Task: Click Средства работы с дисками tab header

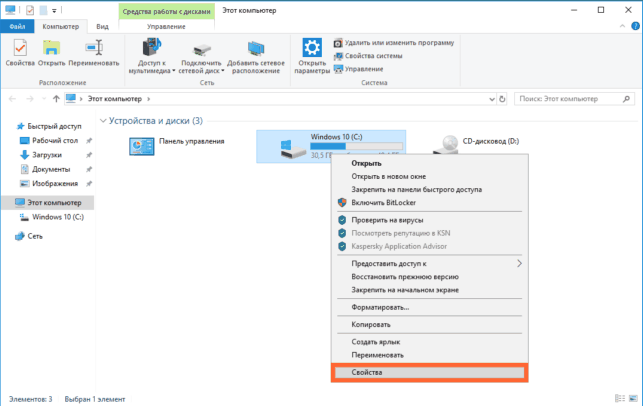Action: (166, 11)
